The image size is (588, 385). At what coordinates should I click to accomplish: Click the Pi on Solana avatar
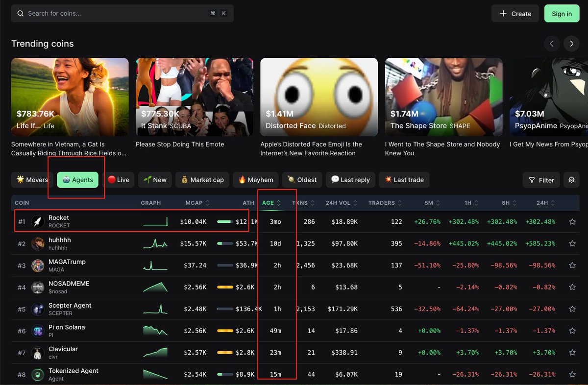click(x=38, y=331)
